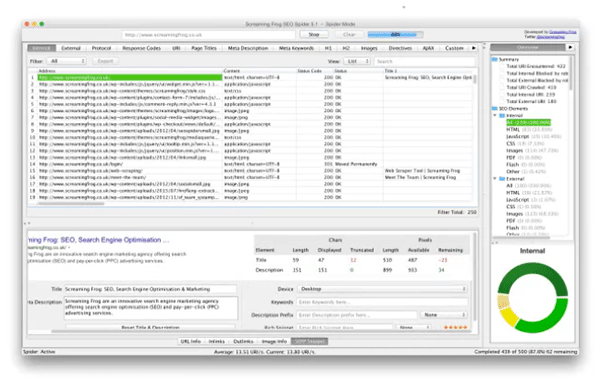The width and height of the screenshot is (600, 380).
Task: Open the Directives tab
Action: click(400, 48)
